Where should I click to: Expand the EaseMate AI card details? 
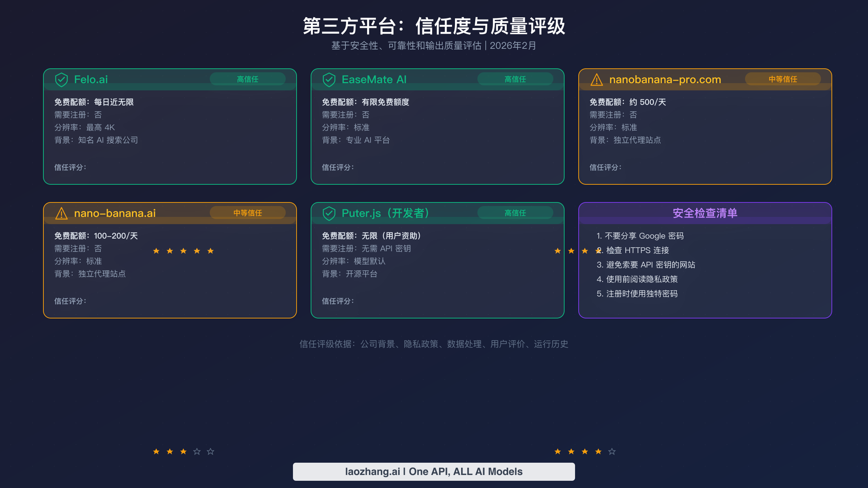[438, 127]
